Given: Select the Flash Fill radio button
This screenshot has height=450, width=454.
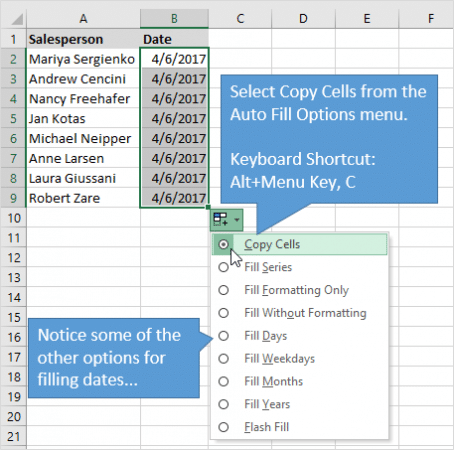Looking at the screenshot, I should 223,427.
